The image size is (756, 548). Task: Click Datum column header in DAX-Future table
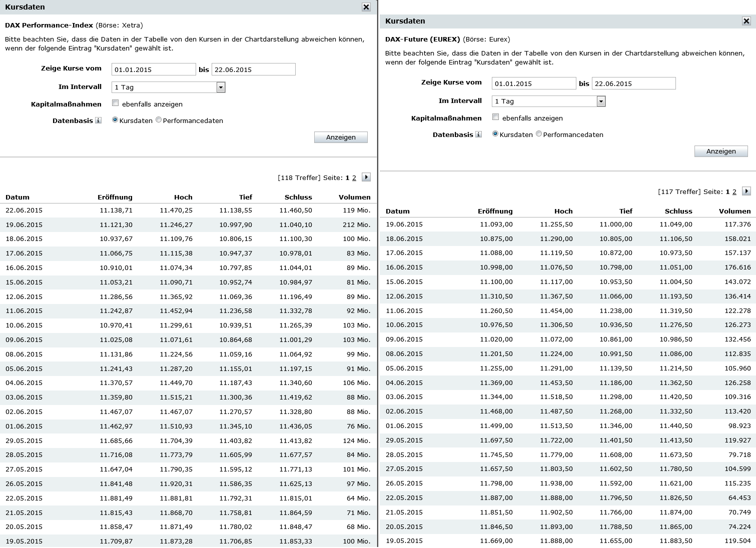coord(398,211)
